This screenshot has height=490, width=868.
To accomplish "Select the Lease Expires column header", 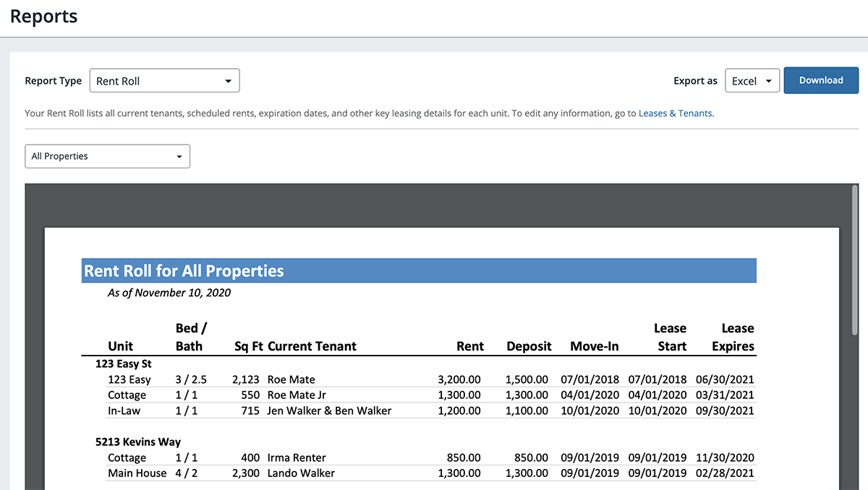I will [x=733, y=337].
